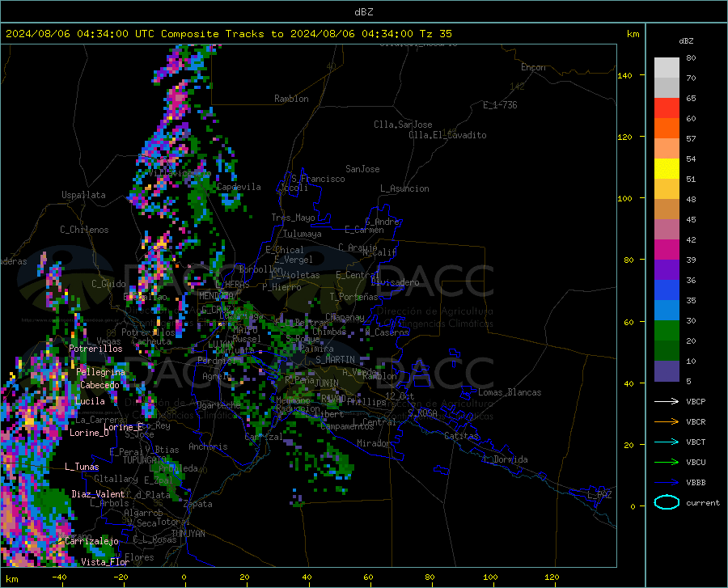Image resolution: width=728 pixels, height=588 pixels.
Task: Click the JUNIN map label
Action: point(327,383)
